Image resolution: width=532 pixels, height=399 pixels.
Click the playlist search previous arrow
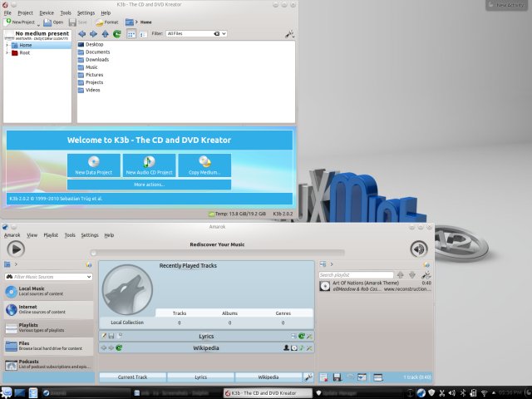click(401, 275)
